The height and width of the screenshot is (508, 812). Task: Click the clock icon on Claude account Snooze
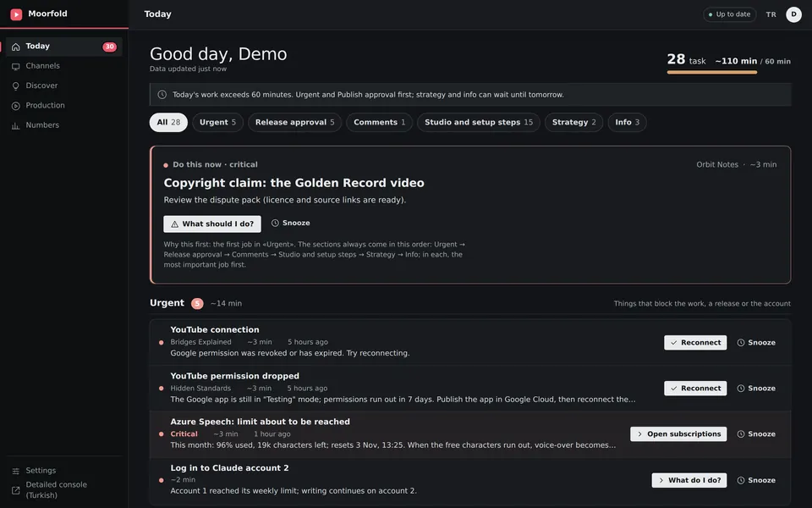point(741,480)
